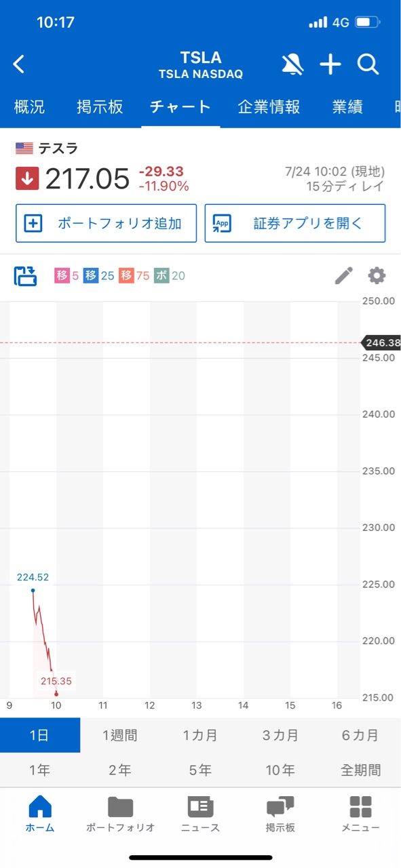Viewport: 401px width, 868px height.
Task: Tap ポートフォリオ追加 button
Action: click(x=106, y=223)
